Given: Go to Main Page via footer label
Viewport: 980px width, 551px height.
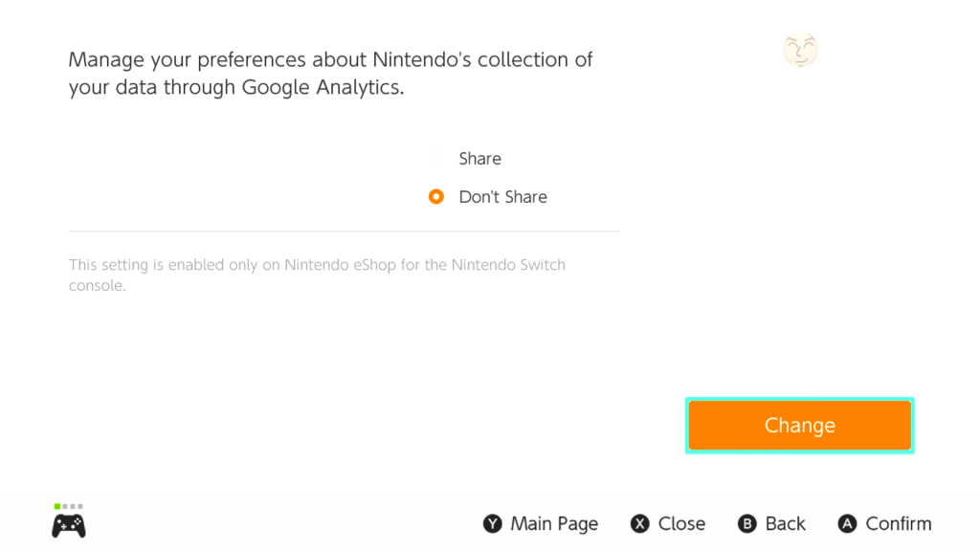Looking at the screenshot, I should pos(554,524).
